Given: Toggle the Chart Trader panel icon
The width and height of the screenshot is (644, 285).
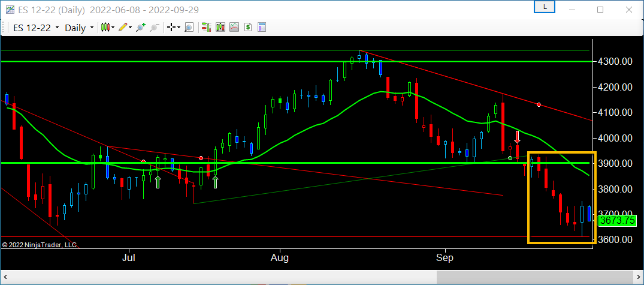Looking at the screenshot, I should tap(206, 28).
